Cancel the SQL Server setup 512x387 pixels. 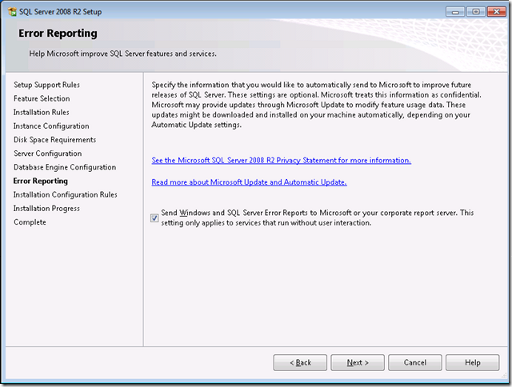(415, 362)
